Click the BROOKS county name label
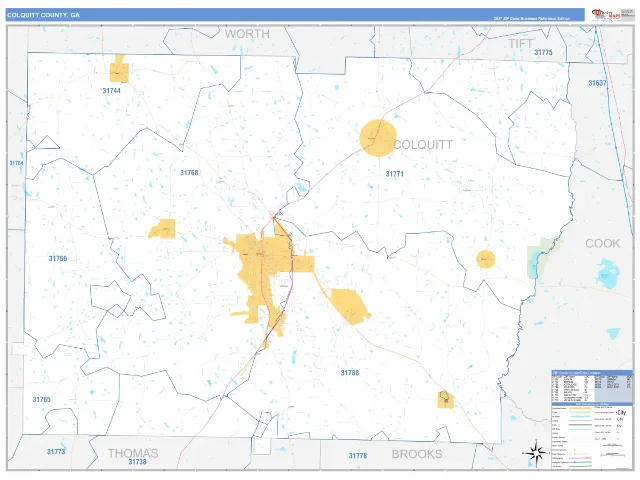Image resolution: width=640 pixels, height=480 pixels. [x=417, y=454]
